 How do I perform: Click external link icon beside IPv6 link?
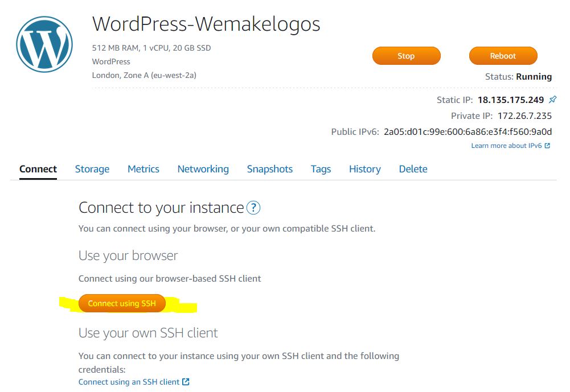pos(547,146)
